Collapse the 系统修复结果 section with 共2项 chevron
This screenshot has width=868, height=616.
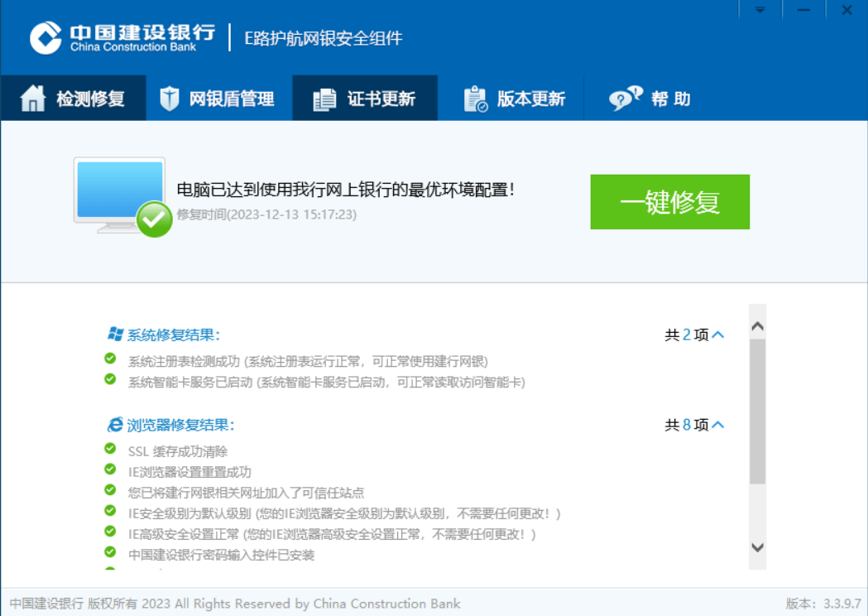(717, 335)
